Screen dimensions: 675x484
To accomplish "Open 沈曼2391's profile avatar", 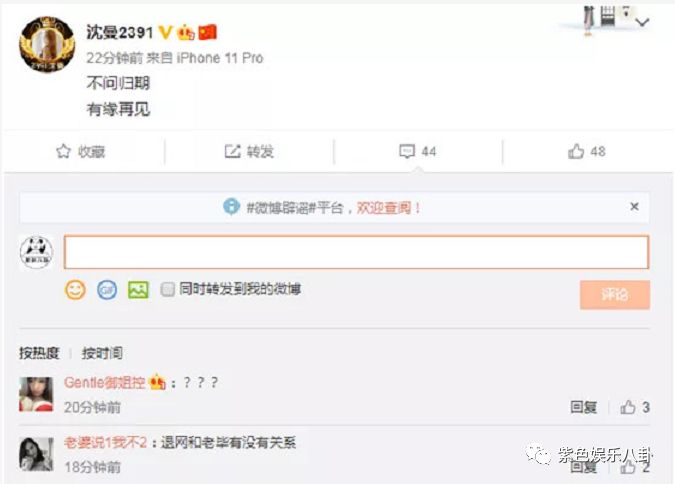I will pyautogui.click(x=47, y=44).
